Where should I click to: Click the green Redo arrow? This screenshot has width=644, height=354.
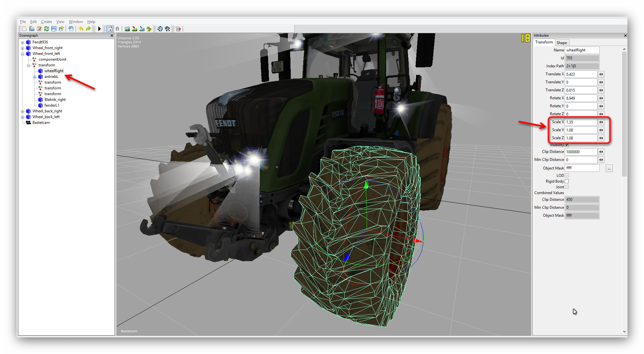[x=88, y=29]
